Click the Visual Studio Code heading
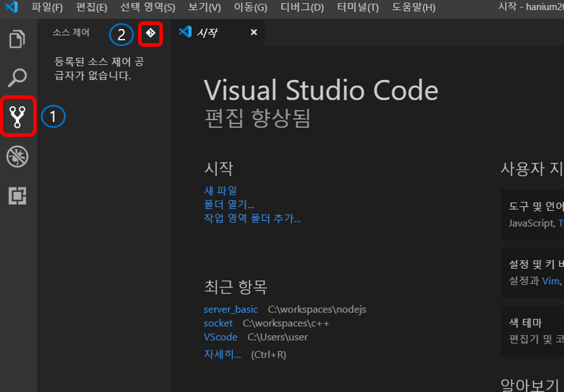The image size is (564, 392). (321, 90)
